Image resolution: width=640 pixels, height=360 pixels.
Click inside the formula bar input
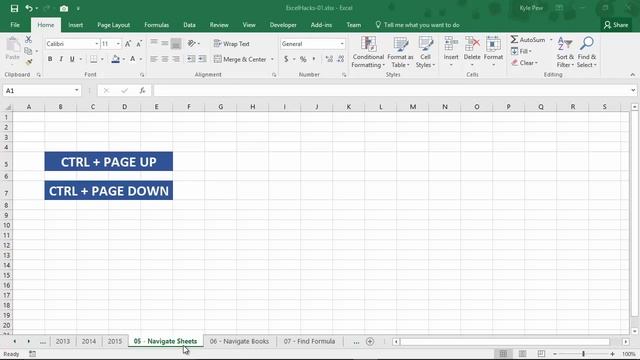pos(391,90)
